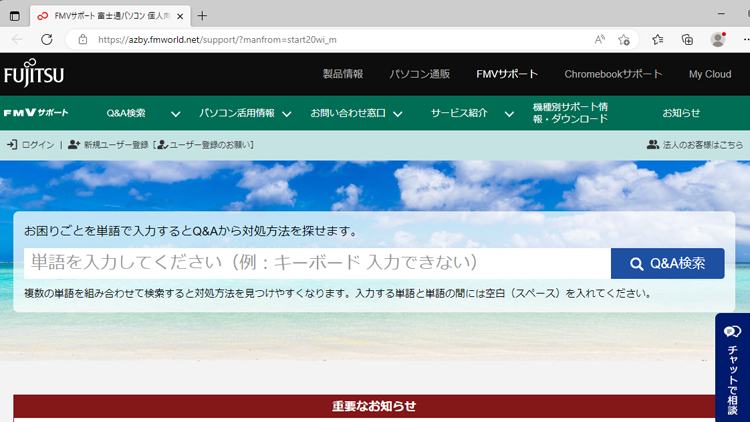Open ユーザー登録のお願い link
Image resolution: width=750 pixels, height=422 pixels.
click(x=210, y=145)
